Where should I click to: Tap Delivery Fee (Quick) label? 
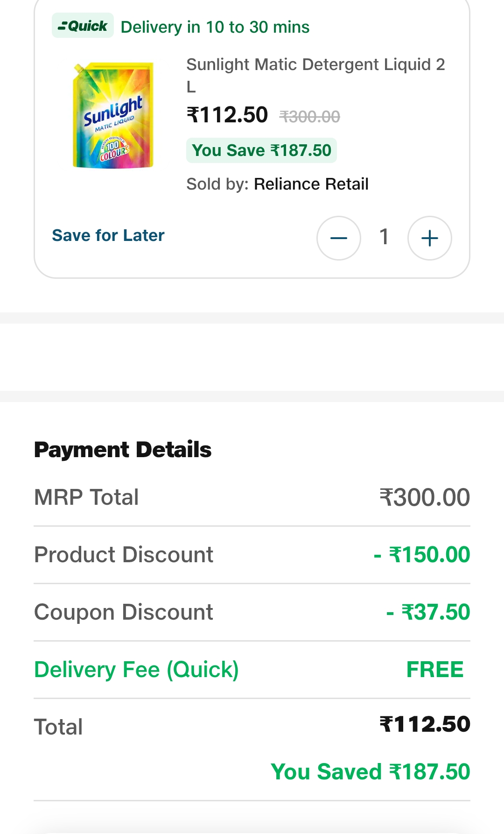136,670
